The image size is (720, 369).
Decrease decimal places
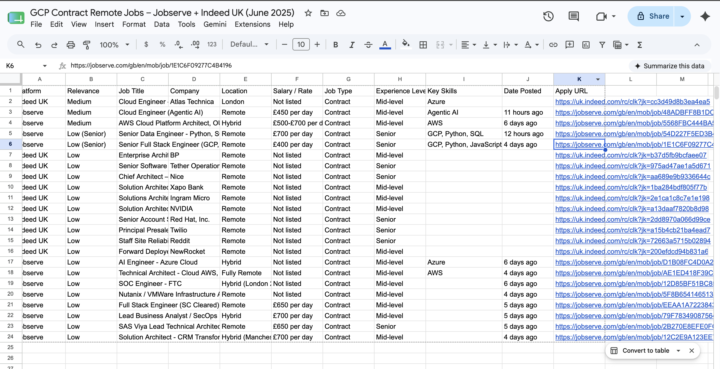coord(178,45)
